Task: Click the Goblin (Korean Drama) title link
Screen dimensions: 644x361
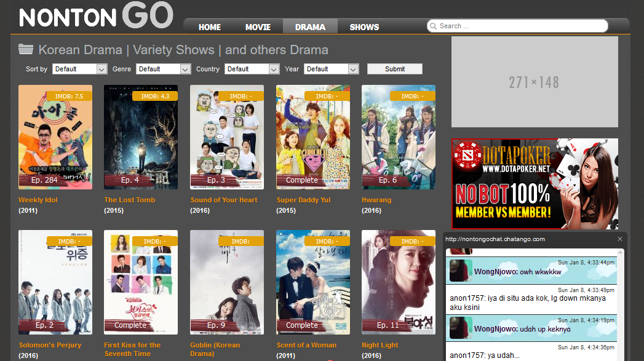Action: pyautogui.click(x=215, y=349)
